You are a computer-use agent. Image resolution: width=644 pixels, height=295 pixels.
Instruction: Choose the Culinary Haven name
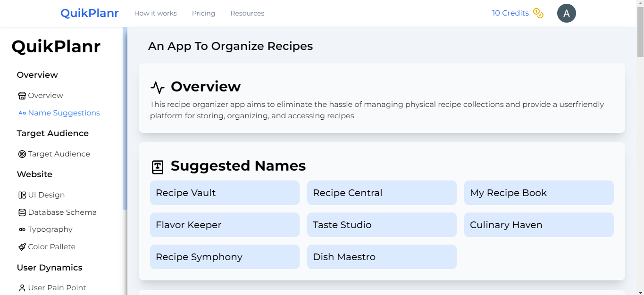(x=539, y=225)
